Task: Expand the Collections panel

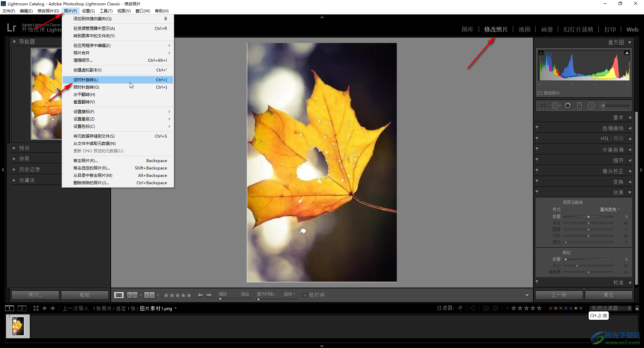Action: (14, 180)
